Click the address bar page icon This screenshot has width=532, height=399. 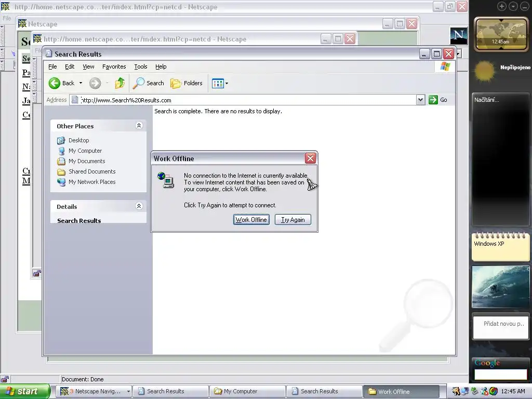point(75,100)
